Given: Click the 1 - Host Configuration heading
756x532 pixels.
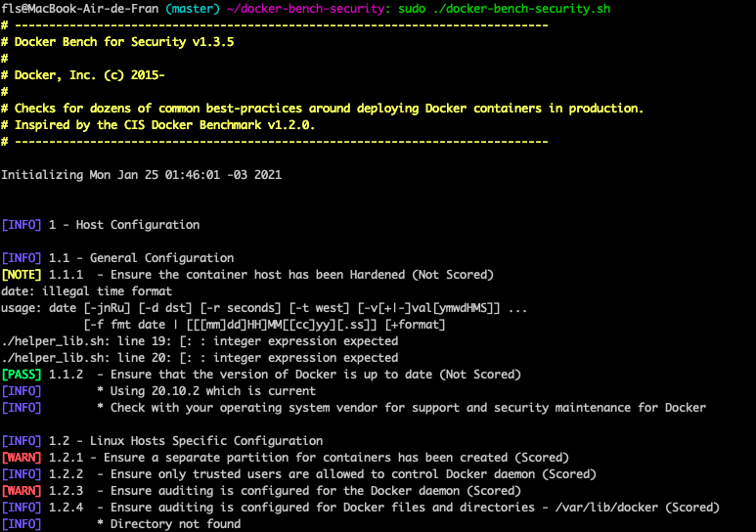Looking at the screenshot, I should pyautogui.click(x=123, y=225).
